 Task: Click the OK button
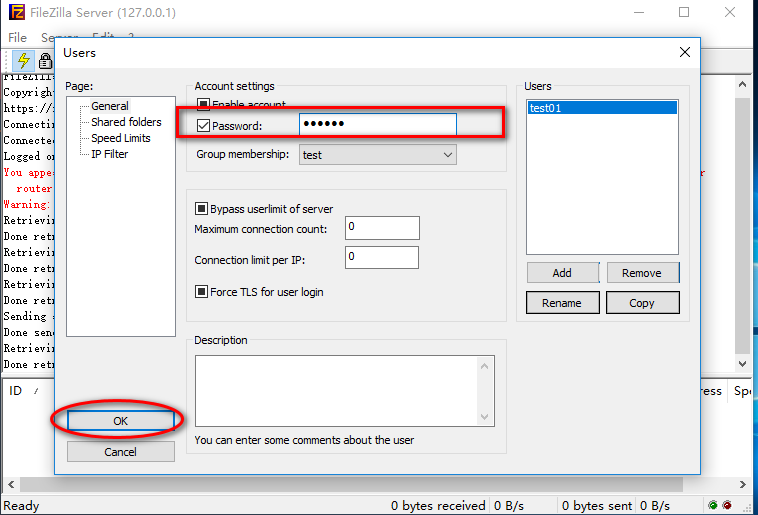coord(120,421)
